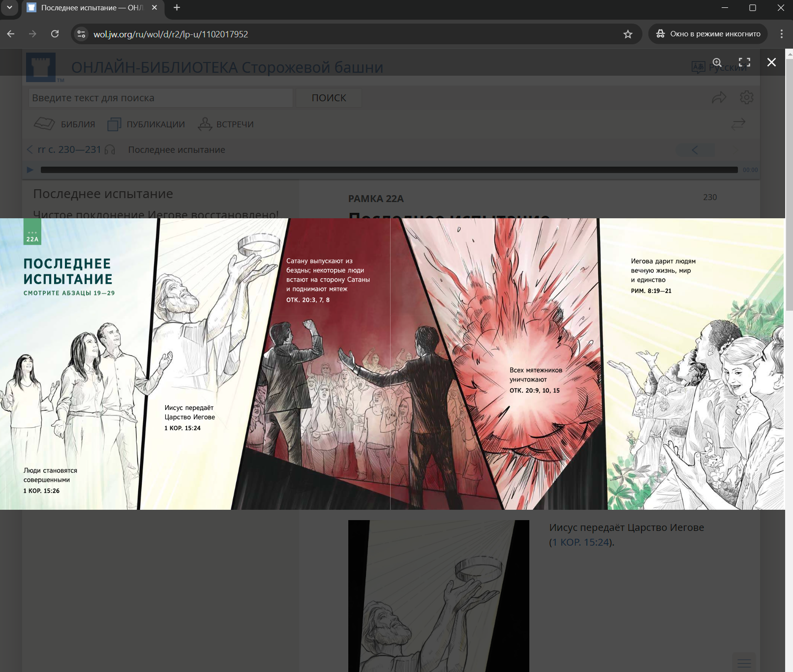Click the enlarged Последнее испытание illustration
This screenshot has height=672, width=793.
[392, 364]
